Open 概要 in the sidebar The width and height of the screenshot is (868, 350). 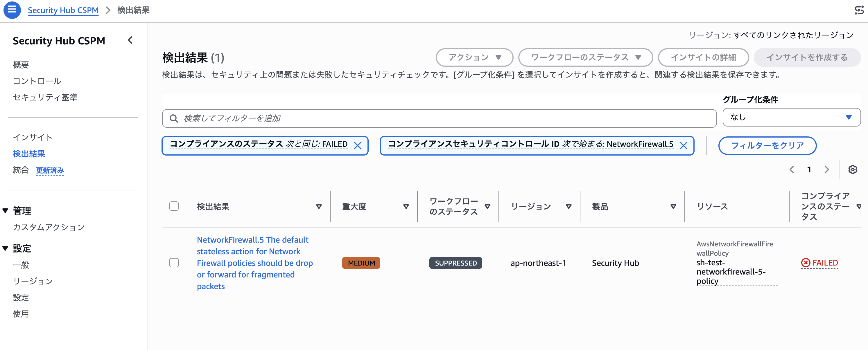(21, 65)
